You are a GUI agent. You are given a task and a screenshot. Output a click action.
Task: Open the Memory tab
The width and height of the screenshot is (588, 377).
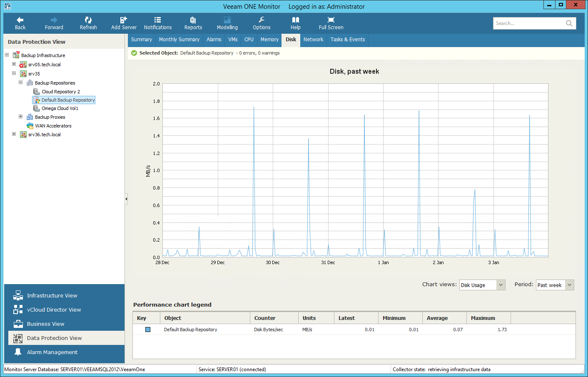(x=269, y=40)
